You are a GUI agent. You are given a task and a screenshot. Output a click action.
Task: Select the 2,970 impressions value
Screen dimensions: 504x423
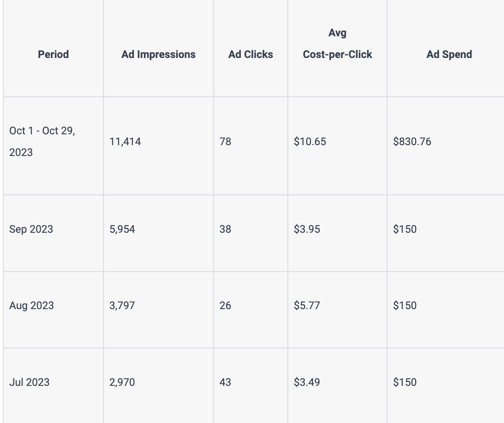[x=122, y=382]
